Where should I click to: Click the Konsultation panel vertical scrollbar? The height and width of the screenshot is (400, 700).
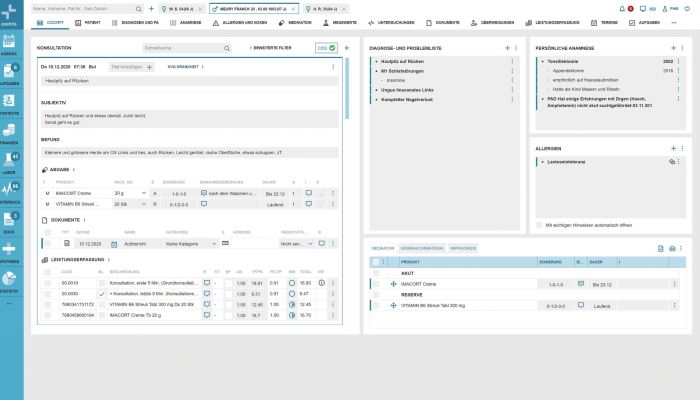click(347, 88)
